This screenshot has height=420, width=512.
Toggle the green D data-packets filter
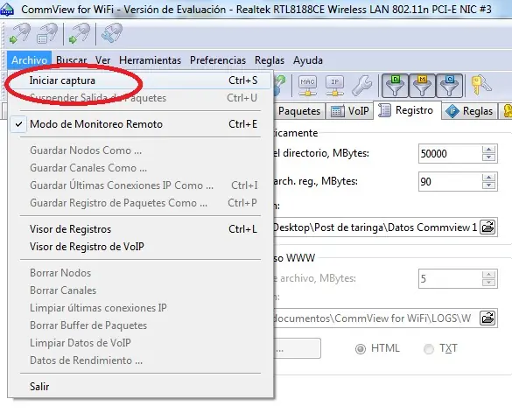pos(395,86)
